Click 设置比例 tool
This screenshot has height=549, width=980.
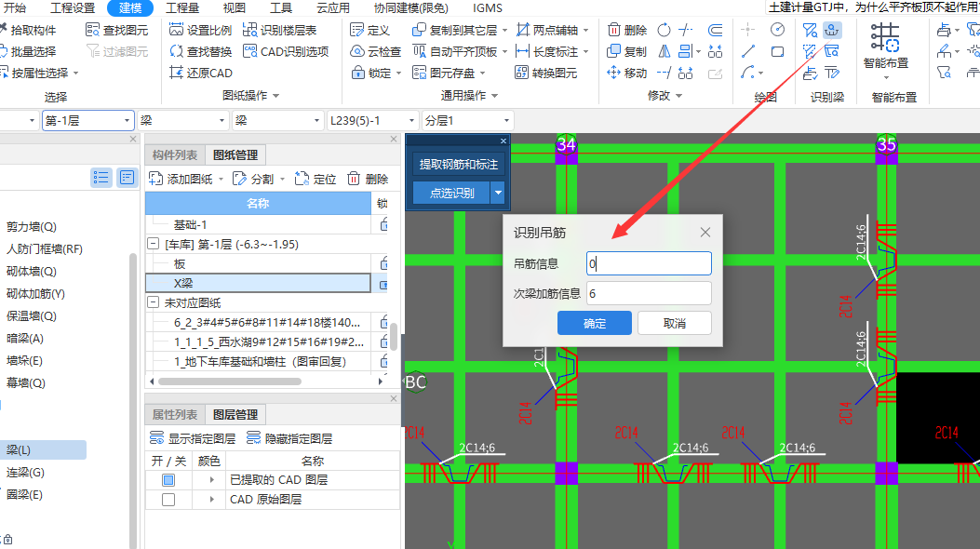pyautogui.click(x=201, y=30)
